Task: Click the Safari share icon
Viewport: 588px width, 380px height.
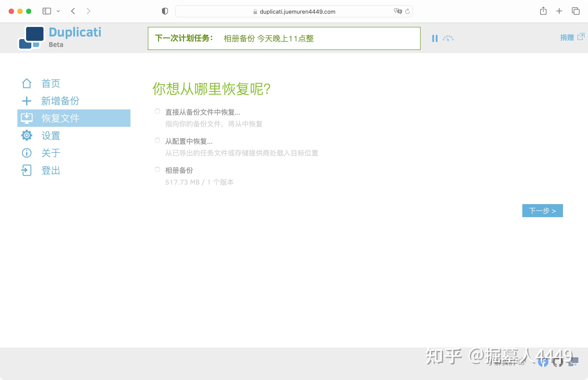Action: (x=543, y=11)
